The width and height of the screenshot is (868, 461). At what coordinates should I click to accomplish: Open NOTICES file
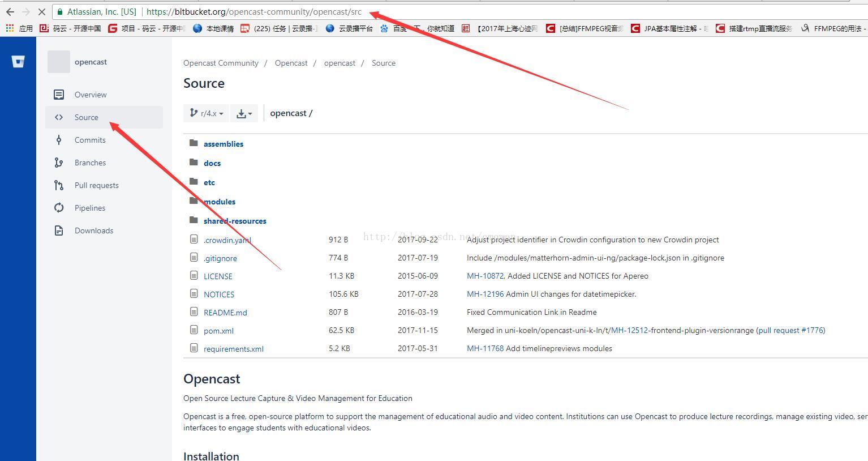coord(219,294)
